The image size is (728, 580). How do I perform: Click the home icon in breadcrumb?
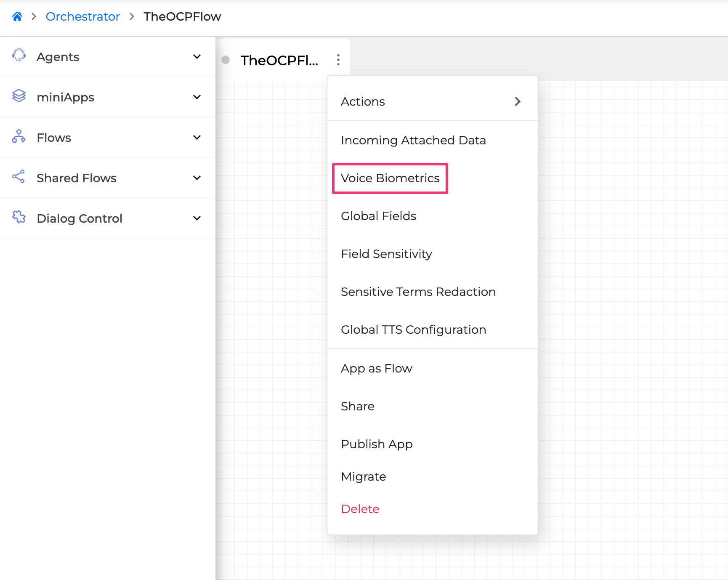(17, 16)
